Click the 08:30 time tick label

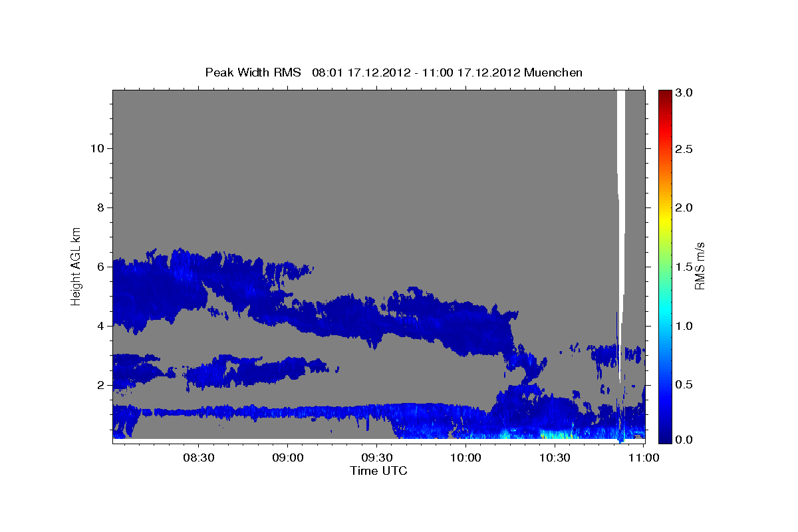[x=198, y=458]
